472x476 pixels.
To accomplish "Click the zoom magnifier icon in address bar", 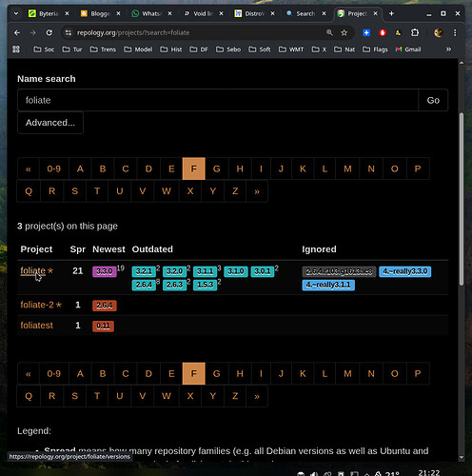I will [329, 32].
